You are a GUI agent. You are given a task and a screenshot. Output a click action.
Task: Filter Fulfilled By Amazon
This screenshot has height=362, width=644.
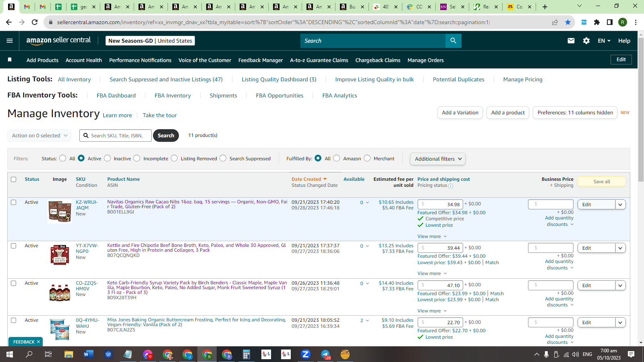pyautogui.click(x=337, y=158)
